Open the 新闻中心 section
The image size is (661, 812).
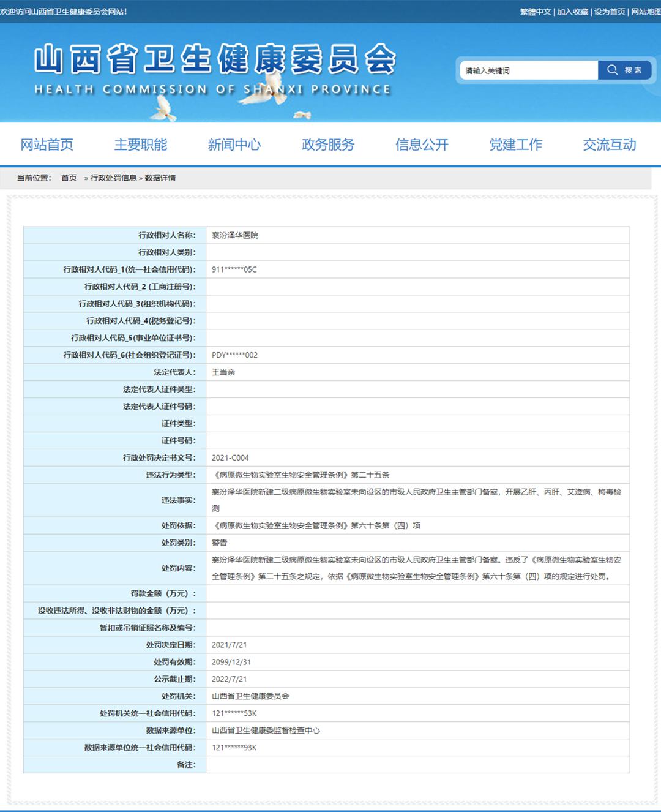pos(234,145)
